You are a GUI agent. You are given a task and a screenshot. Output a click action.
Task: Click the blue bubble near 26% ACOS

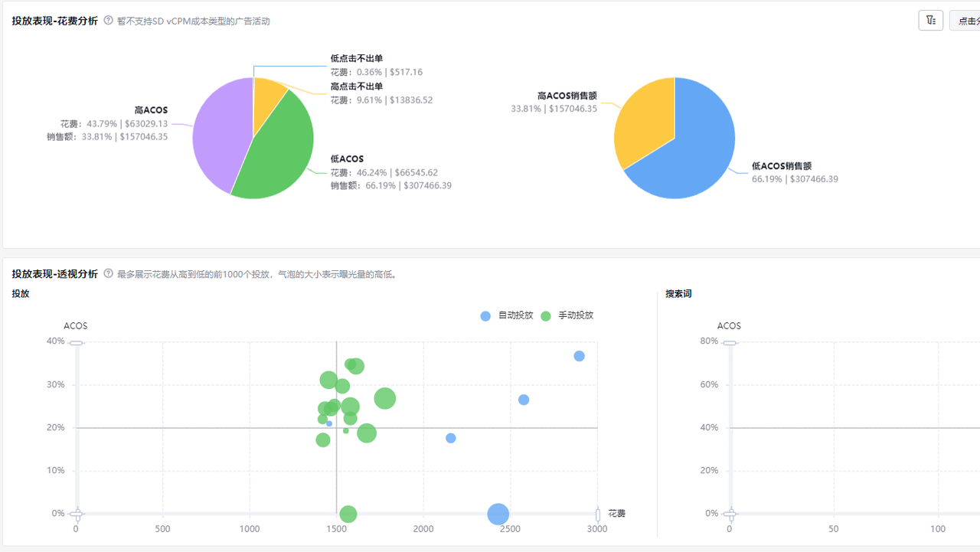point(524,400)
